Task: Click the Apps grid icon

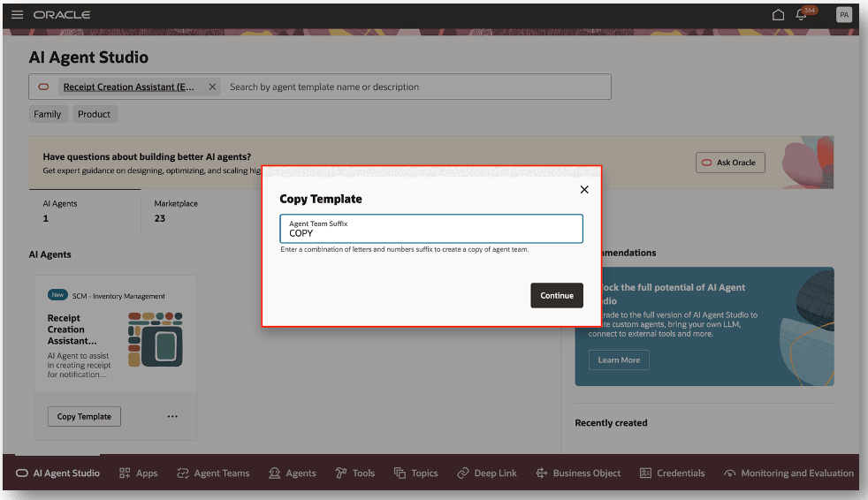Action: (125, 473)
